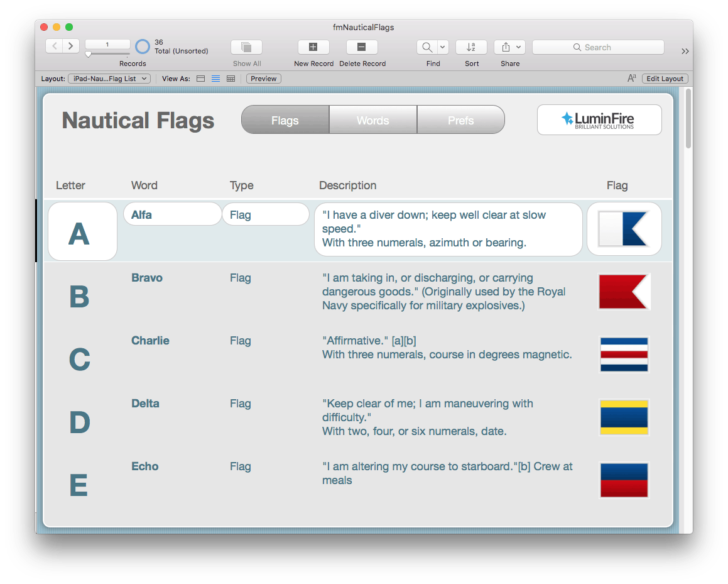Select the Delta record word
728x584 pixels.
click(145, 403)
